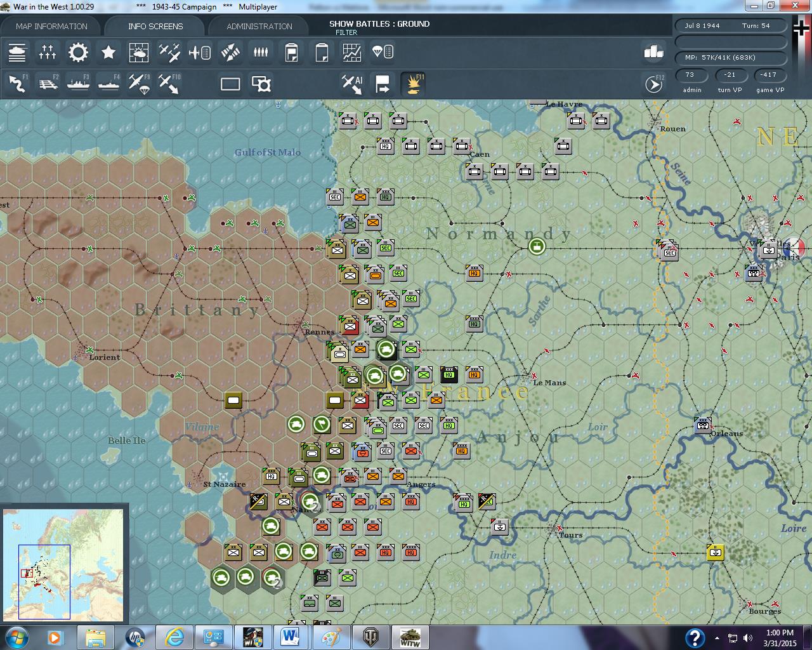Image resolution: width=812 pixels, height=650 pixels.
Task: Switch to MAP INFORMATION tab
Action: (x=51, y=26)
